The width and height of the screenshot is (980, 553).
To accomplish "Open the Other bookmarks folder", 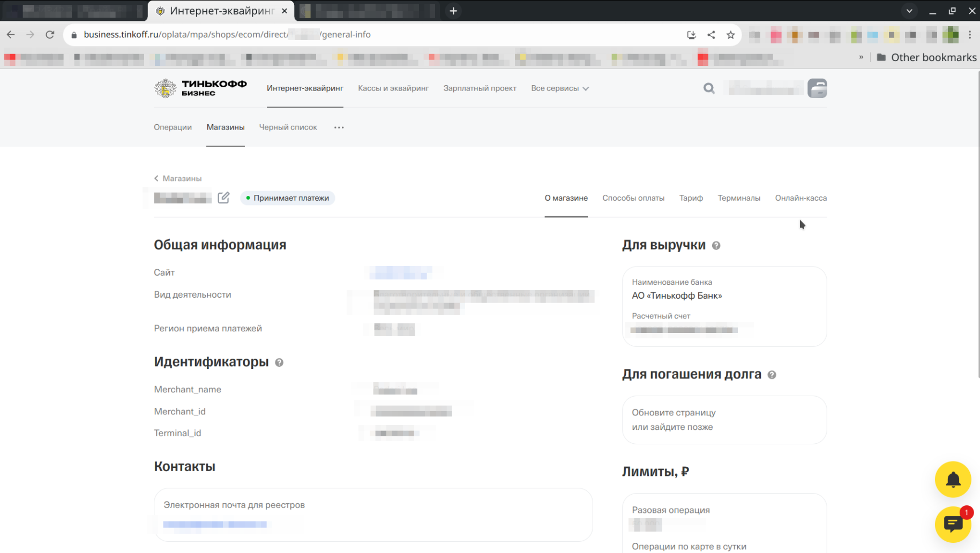I will (x=926, y=57).
